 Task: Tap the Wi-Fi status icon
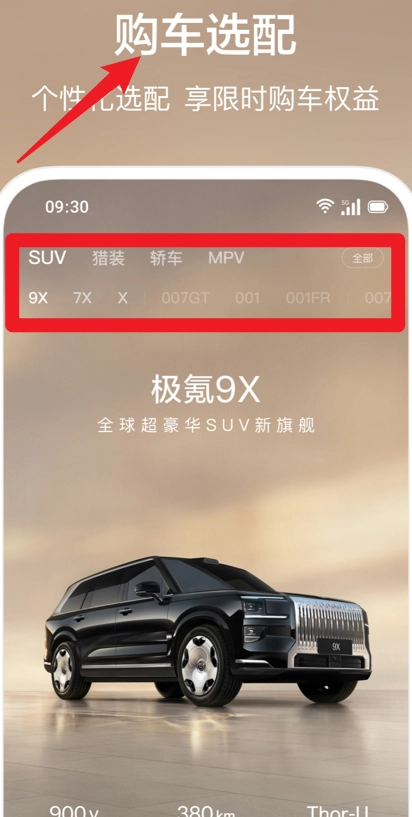coord(325,206)
